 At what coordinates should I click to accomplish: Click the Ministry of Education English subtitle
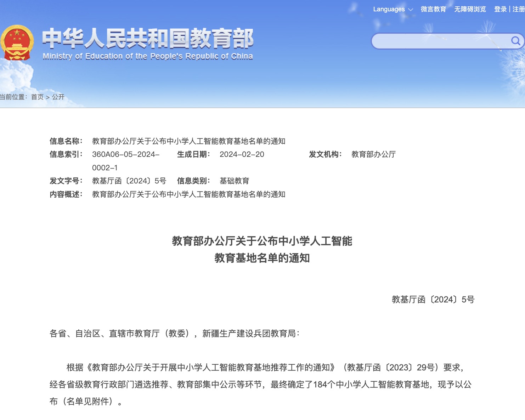click(148, 56)
